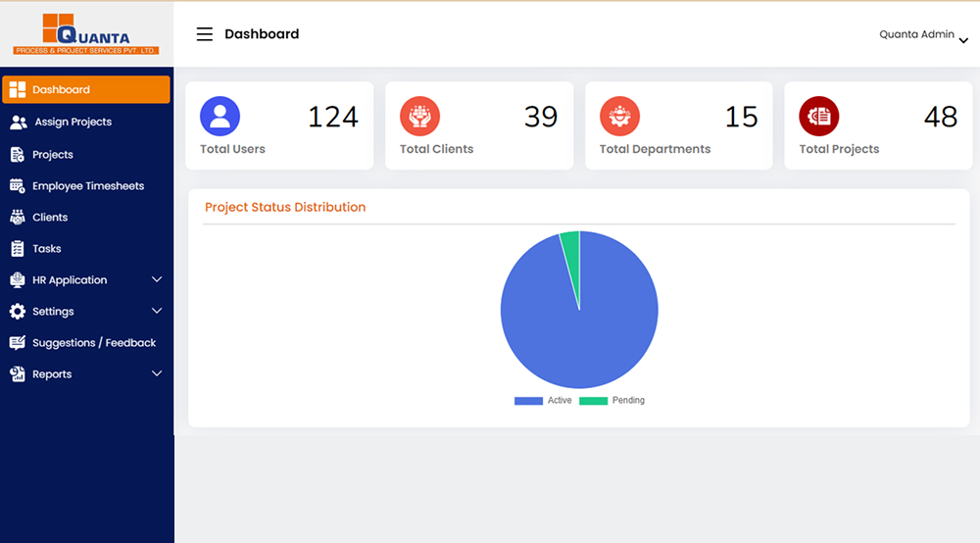The width and height of the screenshot is (980, 543).
Task: Toggle Active legend color box
Action: (528, 401)
